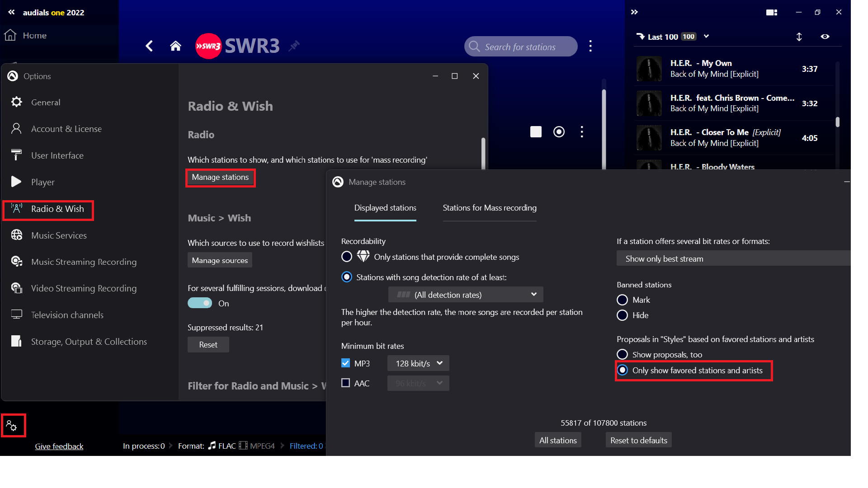Open Show only best stream dropdown
Image resolution: width=868 pixels, height=488 pixels.
coord(733,258)
